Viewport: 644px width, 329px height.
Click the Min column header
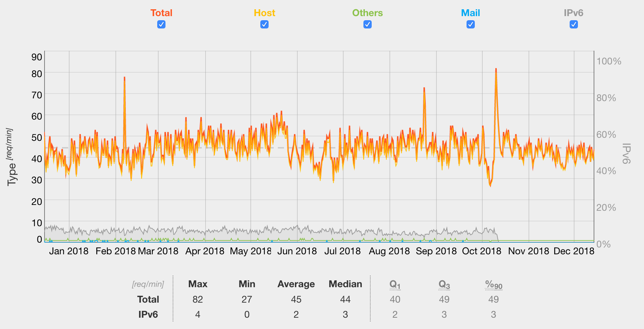click(247, 284)
